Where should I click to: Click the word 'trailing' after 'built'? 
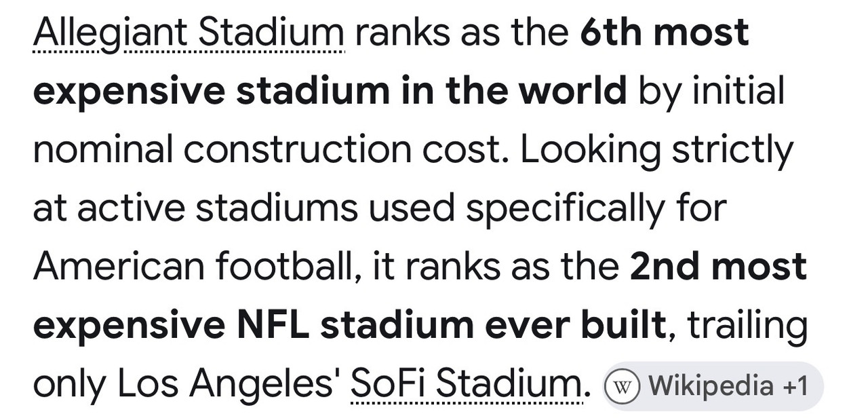tap(747, 327)
